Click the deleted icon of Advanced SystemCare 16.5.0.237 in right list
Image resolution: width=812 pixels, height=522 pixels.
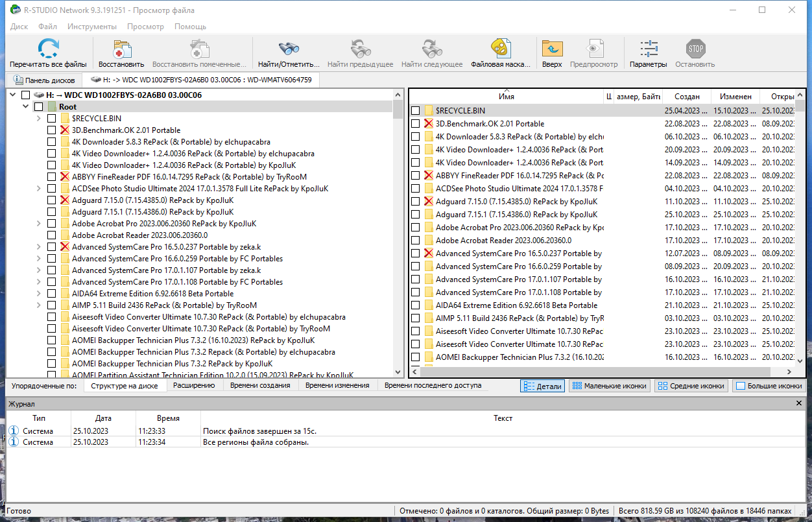point(429,254)
